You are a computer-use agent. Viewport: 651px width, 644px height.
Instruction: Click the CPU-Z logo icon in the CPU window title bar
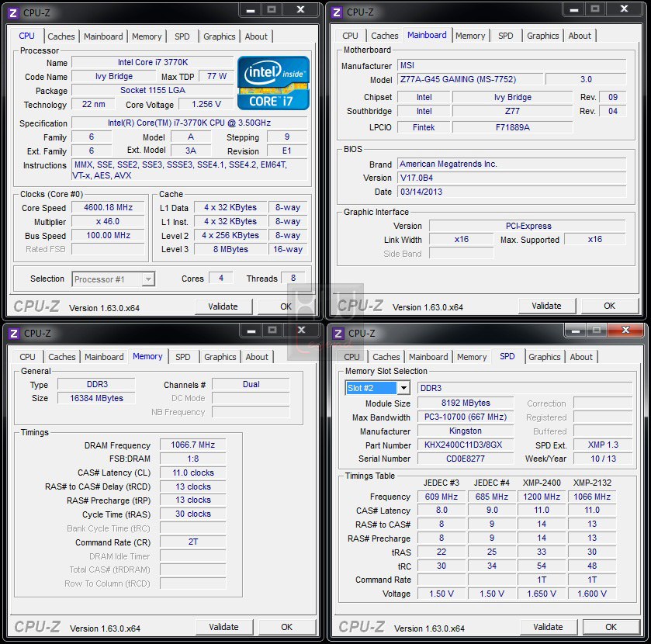pyautogui.click(x=13, y=13)
